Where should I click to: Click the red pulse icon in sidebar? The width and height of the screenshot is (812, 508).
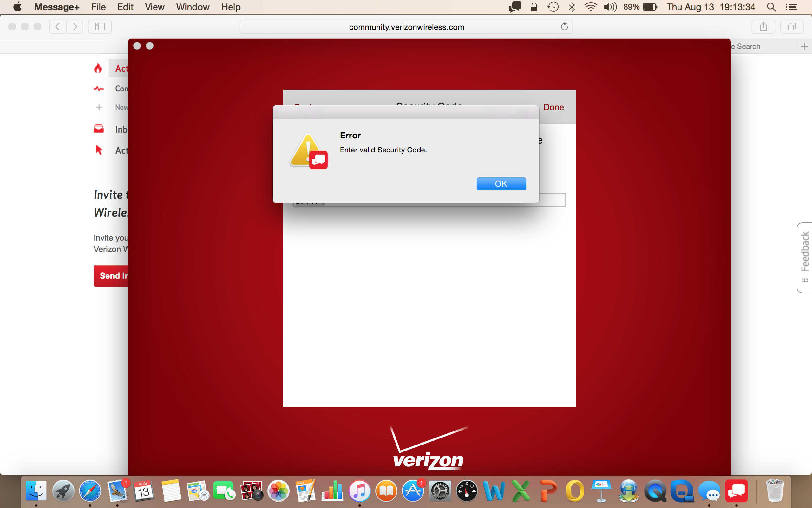click(x=98, y=89)
